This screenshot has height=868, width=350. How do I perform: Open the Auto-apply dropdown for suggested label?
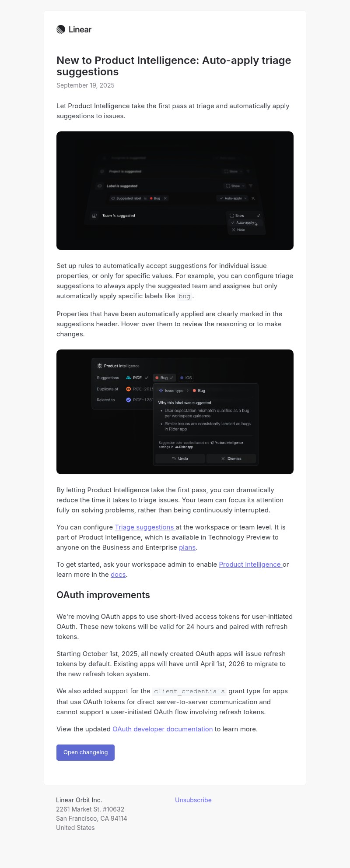(232, 198)
